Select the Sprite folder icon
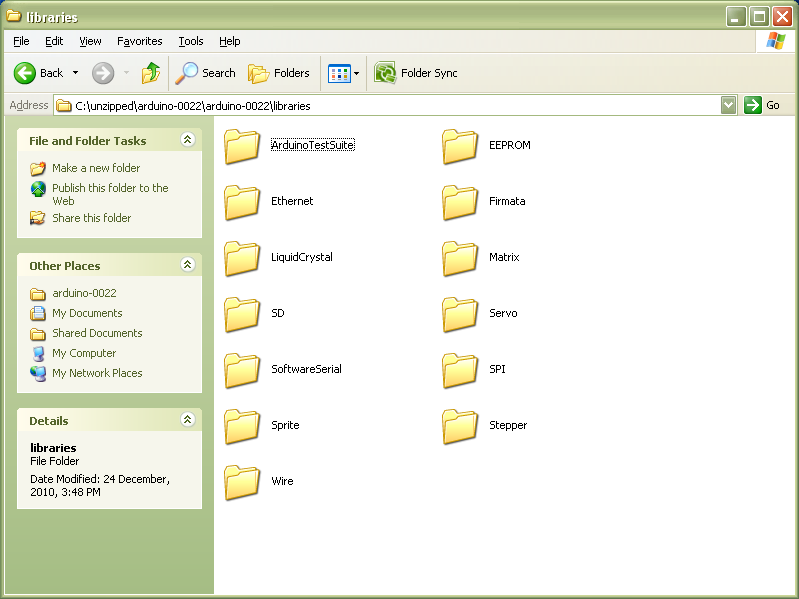The height and width of the screenshot is (599, 799). (242, 426)
